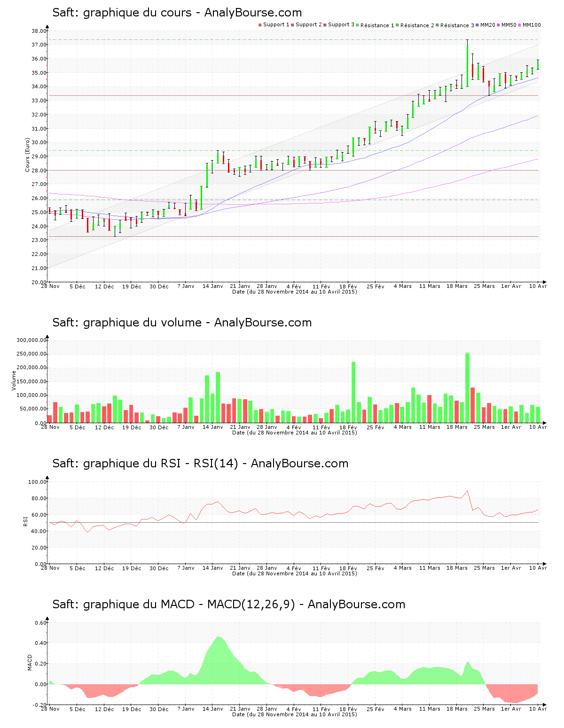
Task: Click the 21.00 price axis value
Action: coord(39,268)
